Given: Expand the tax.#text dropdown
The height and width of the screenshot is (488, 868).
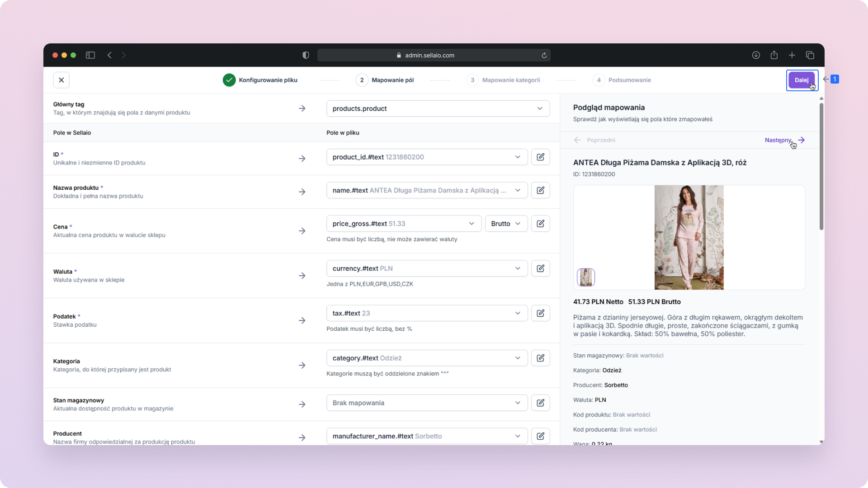Looking at the screenshot, I should click(427, 313).
